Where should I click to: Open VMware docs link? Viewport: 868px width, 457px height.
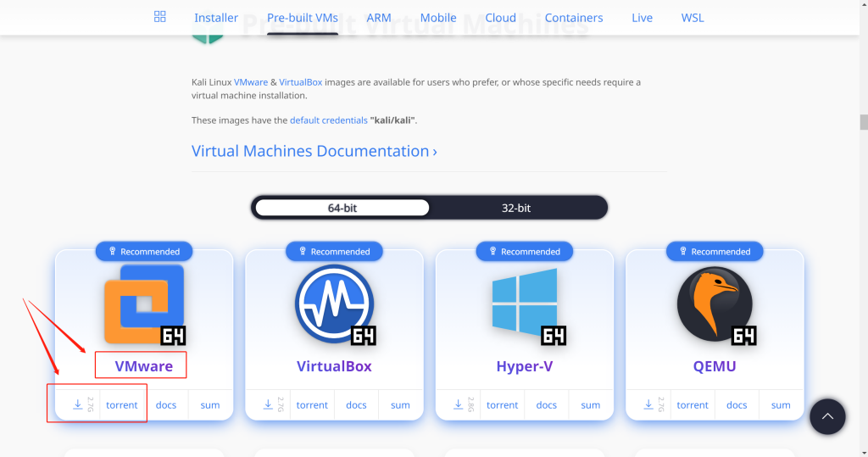click(166, 405)
